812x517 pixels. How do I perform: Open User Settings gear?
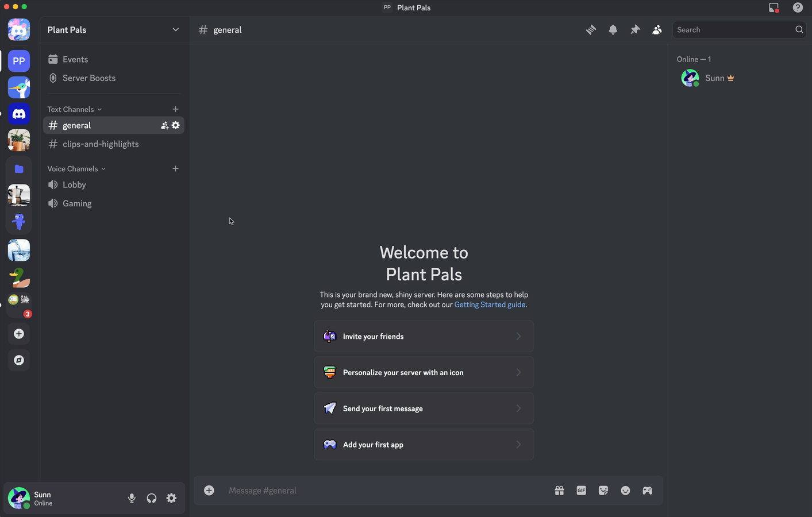coord(171,498)
